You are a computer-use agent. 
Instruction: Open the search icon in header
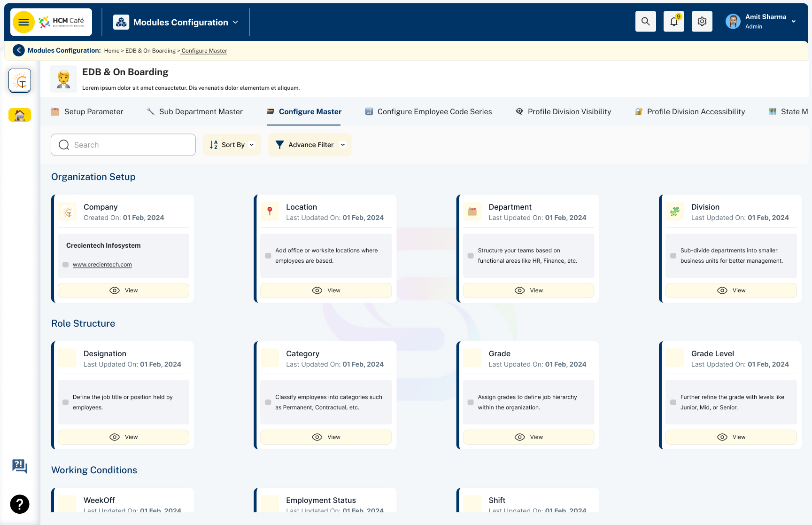tap(646, 22)
